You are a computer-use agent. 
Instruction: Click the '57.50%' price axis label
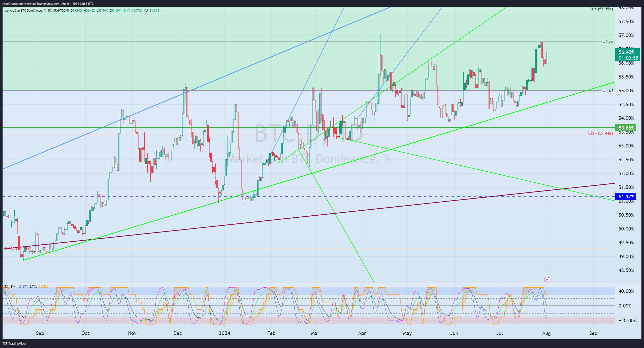pyautogui.click(x=626, y=21)
